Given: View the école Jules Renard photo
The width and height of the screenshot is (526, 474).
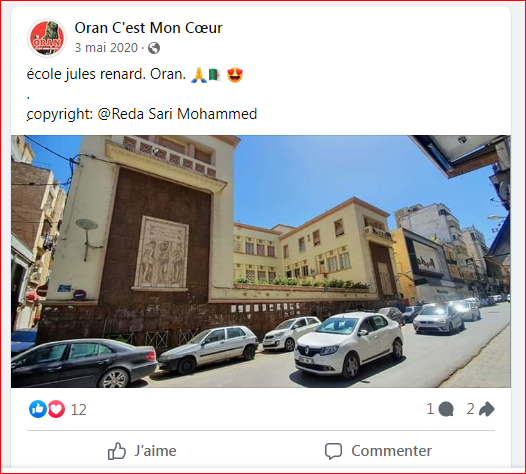Looking at the screenshot, I should [261, 261].
